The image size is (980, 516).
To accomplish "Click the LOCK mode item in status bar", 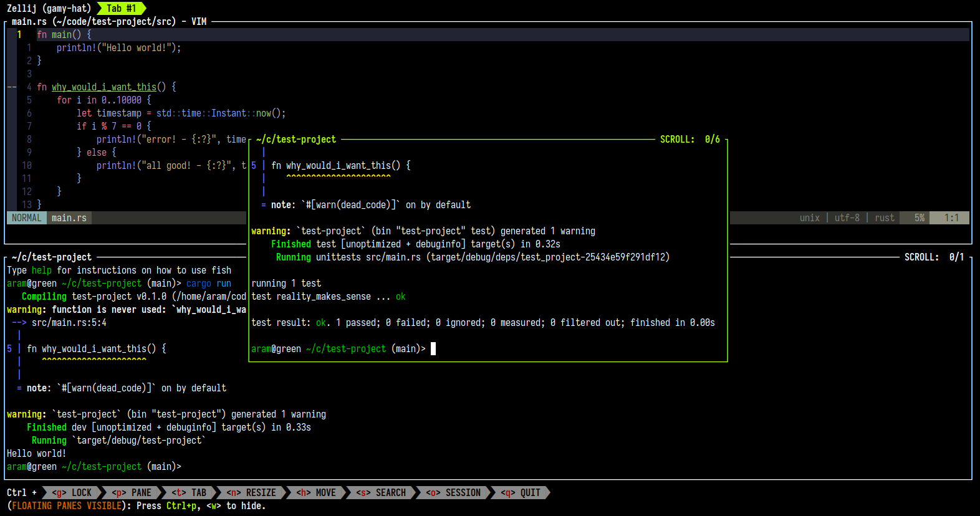I will 72,492.
